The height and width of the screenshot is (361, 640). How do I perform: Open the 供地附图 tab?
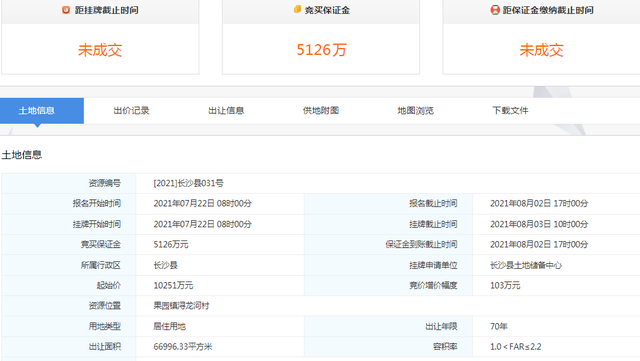(x=321, y=111)
